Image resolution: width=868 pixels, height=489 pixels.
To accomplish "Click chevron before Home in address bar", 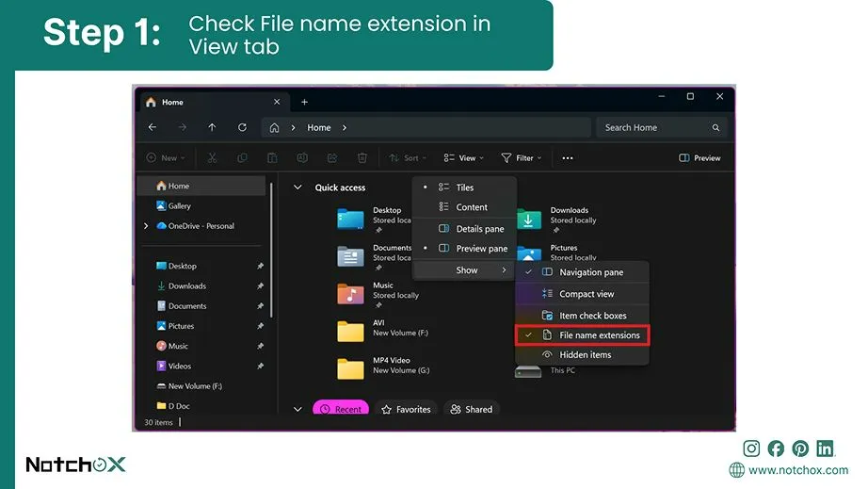I will pyautogui.click(x=294, y=128).
